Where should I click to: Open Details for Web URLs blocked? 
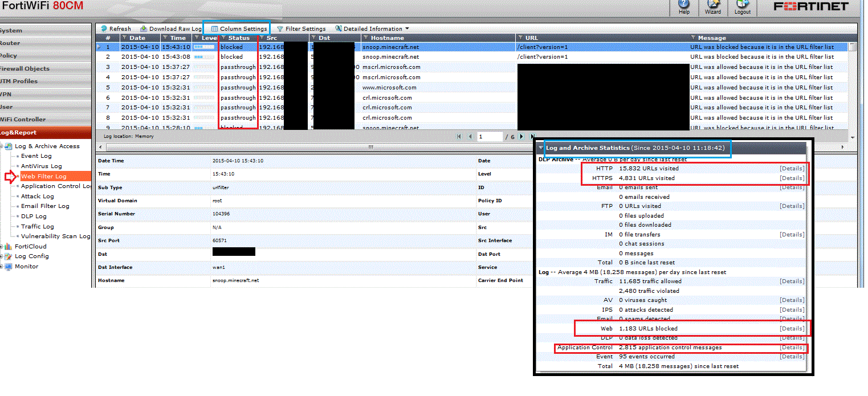[x=792, y=328]
